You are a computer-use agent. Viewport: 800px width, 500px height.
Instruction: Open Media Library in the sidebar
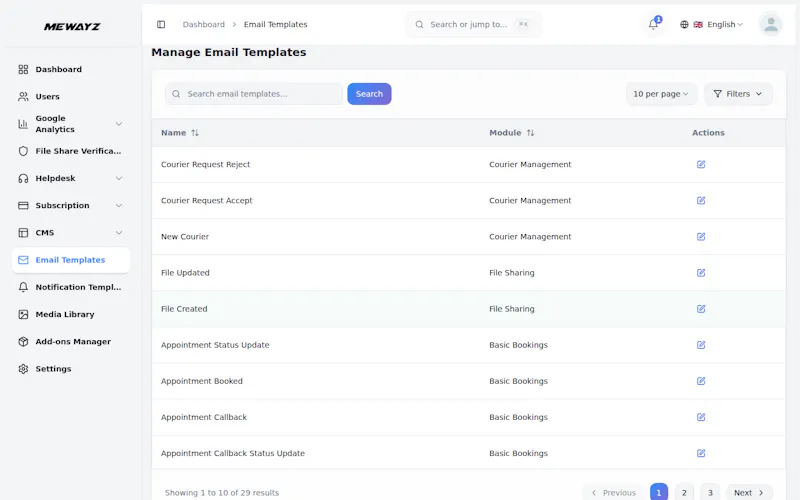[71, 314]
